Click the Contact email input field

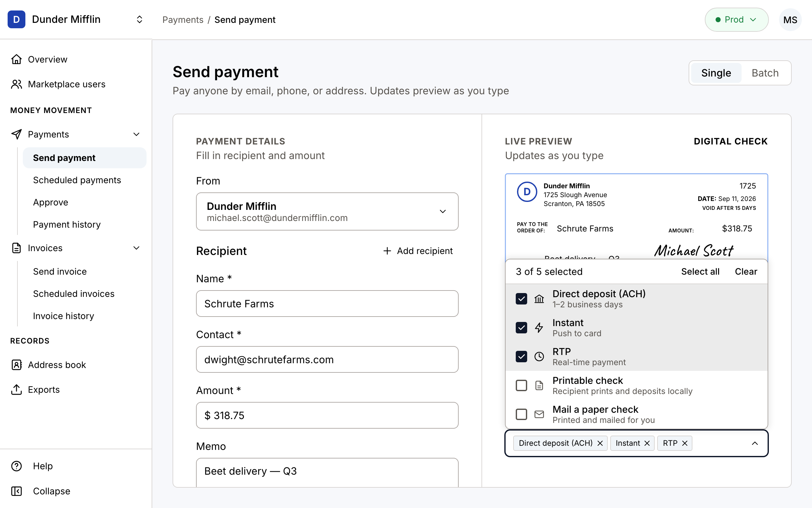tap(327, 359)
